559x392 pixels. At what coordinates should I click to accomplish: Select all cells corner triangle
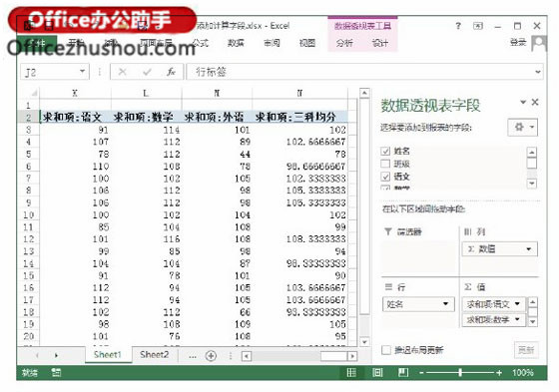coord(34,94)
